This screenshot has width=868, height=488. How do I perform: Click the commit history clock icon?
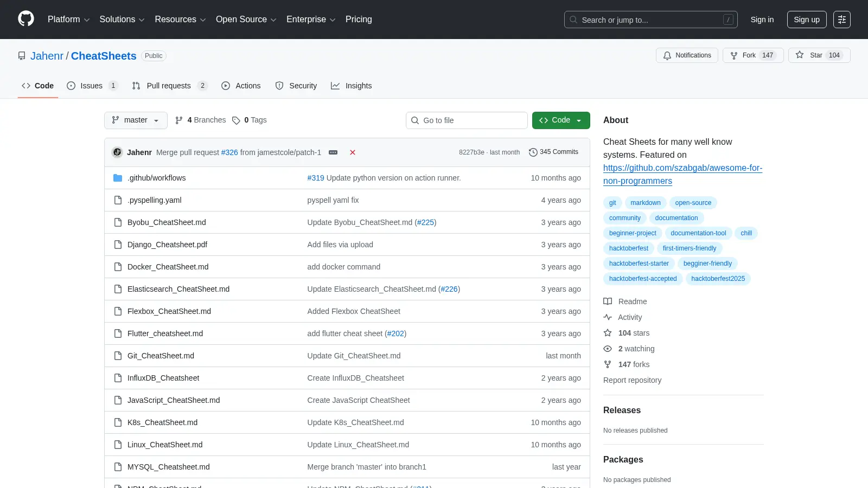click(533, 152)
